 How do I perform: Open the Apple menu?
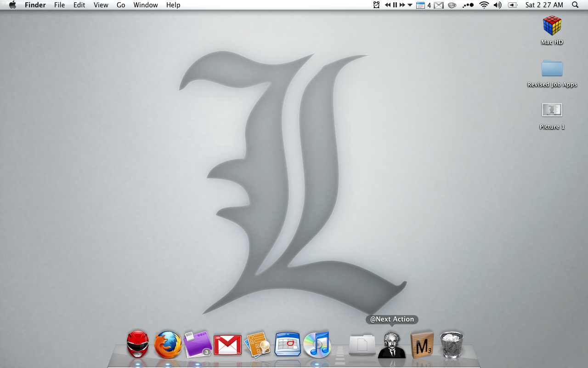(x=12, y=5)
